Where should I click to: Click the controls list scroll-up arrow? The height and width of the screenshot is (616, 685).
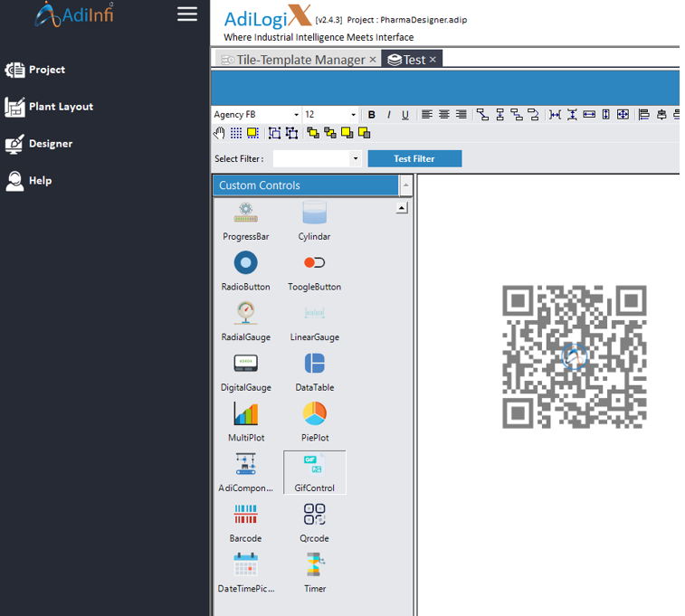402,208
